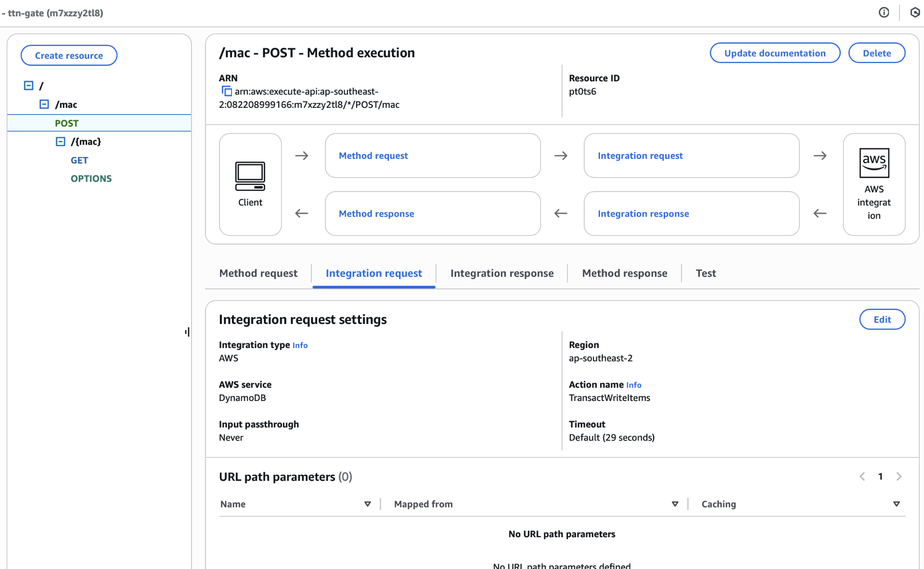Screen dimensions: 924x569
Task: Go to next page of URL path parameters
Action: tap(898, 477)
